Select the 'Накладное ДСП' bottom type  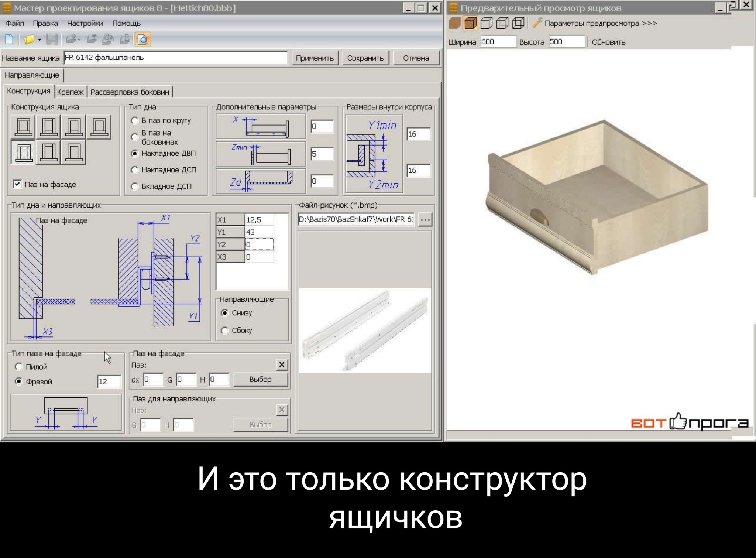135,170
